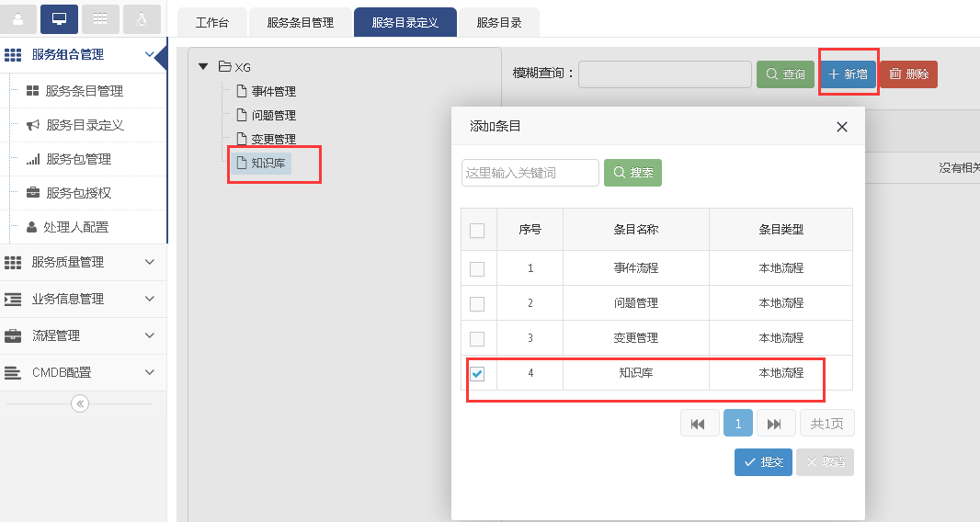Viewport: 980px width, 522px height.
Task: Switch to the 服务条目管理 tab
Action: point(300,23)
